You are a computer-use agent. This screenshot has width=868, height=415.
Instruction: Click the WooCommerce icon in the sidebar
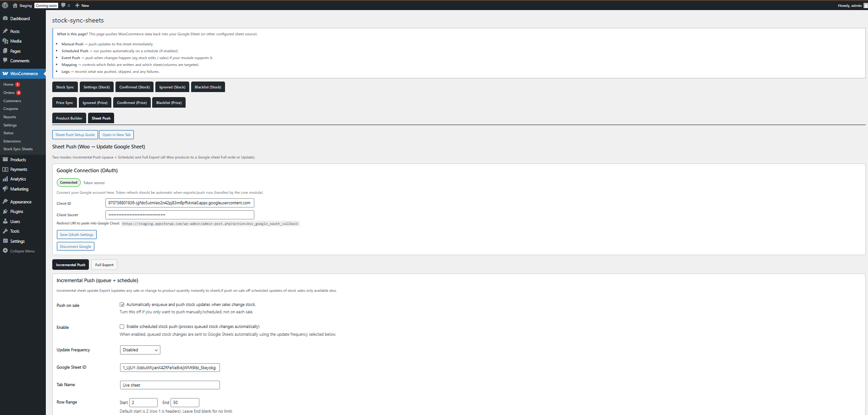point(6,73)
